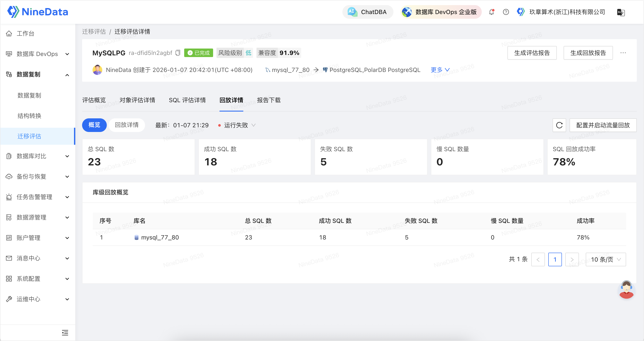Click mysql_77_80 database row name
The width and height of the screenshot is (644, 341).
pyautogui.click(x=160, y=237)
